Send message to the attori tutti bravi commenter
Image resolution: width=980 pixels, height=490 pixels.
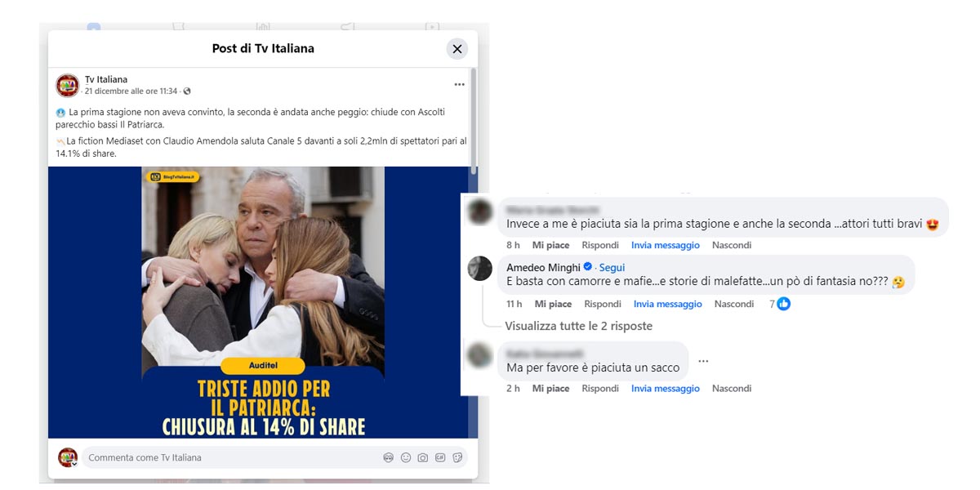click(x=666, y=245)
